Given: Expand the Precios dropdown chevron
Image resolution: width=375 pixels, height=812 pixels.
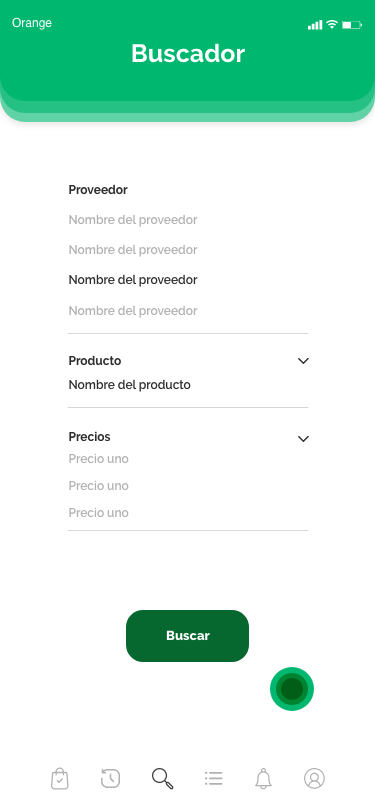Looking at the screenshot, I should pos(304,439).
